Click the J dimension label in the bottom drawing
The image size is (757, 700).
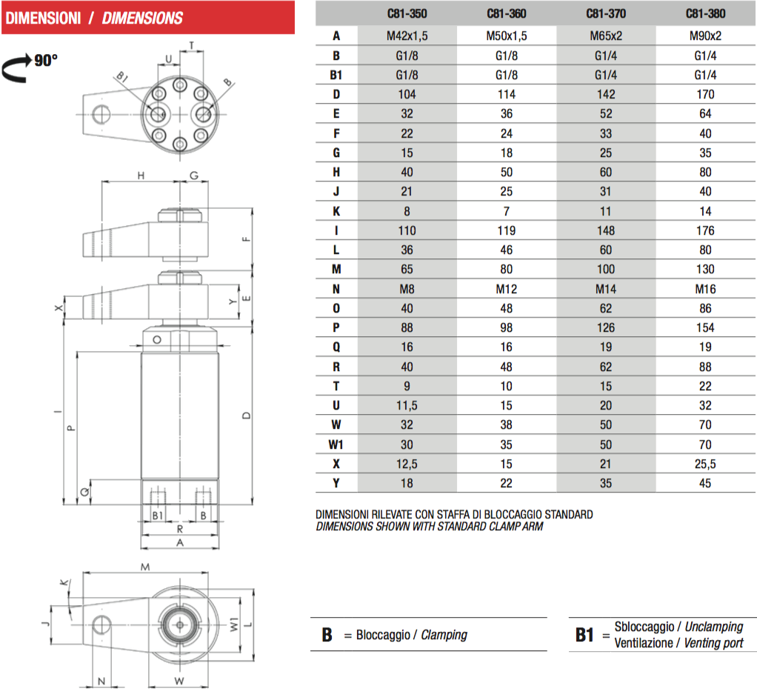pyautogui.click(x=46, y=624)
